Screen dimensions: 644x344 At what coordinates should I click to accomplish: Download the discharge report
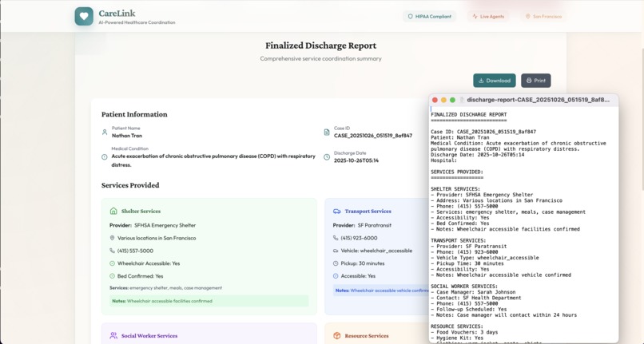tap(494, 81)
